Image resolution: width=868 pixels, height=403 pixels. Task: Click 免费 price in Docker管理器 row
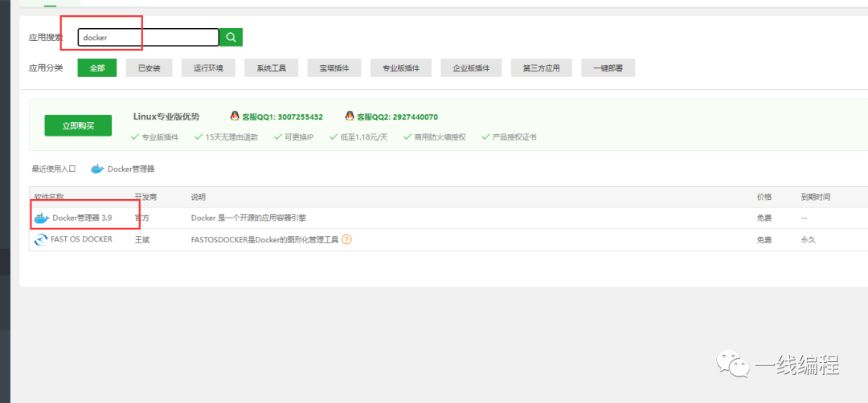coord(764,218)
